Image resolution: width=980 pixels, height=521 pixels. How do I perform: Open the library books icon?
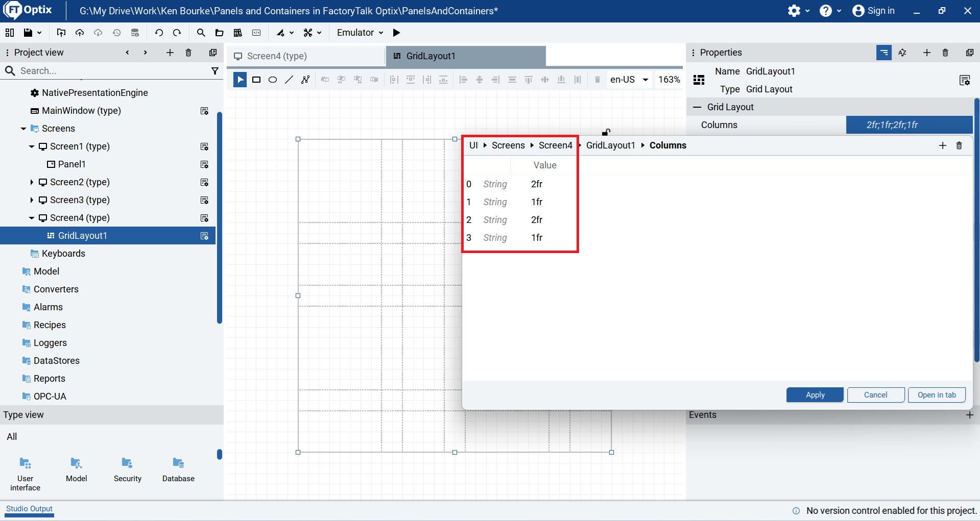coord(237,33)
